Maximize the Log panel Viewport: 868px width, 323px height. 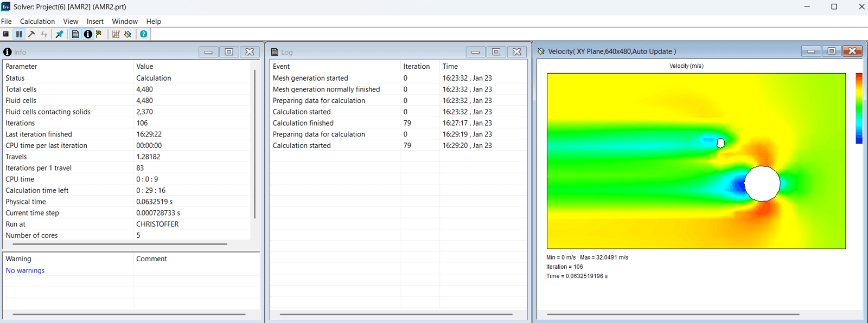496,52
